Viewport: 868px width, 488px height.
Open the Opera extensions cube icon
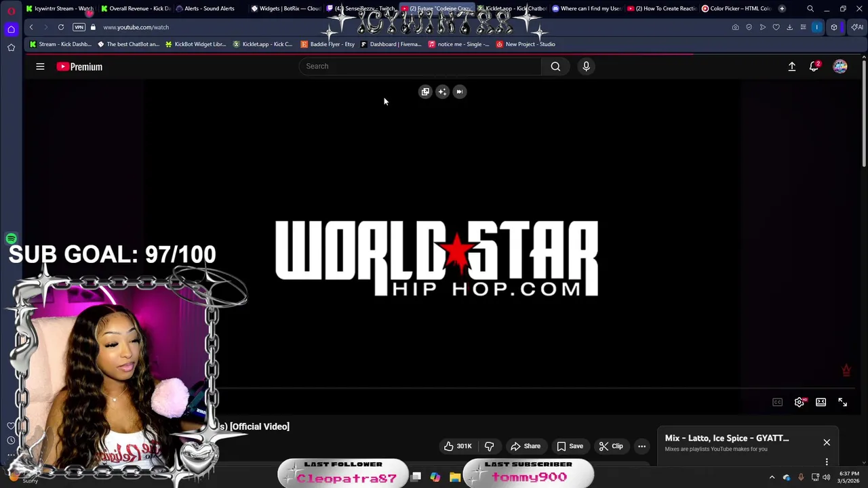click(834, 27)
